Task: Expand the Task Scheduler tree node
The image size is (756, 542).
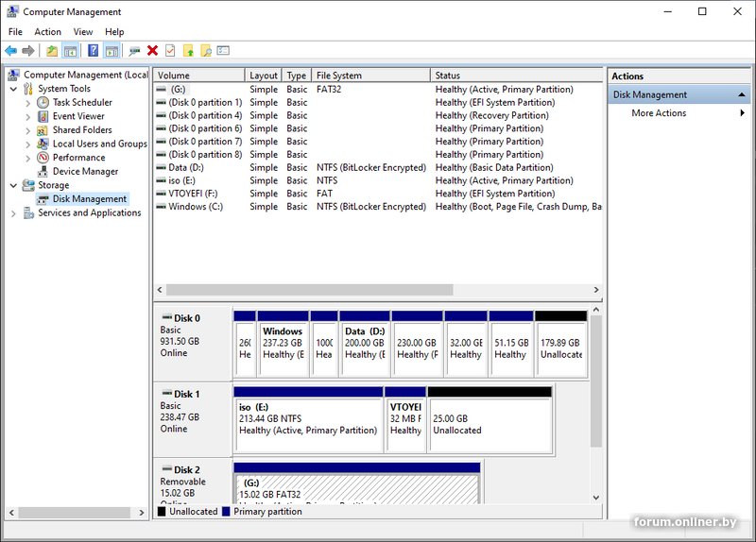Action: (x=28, y=103)
